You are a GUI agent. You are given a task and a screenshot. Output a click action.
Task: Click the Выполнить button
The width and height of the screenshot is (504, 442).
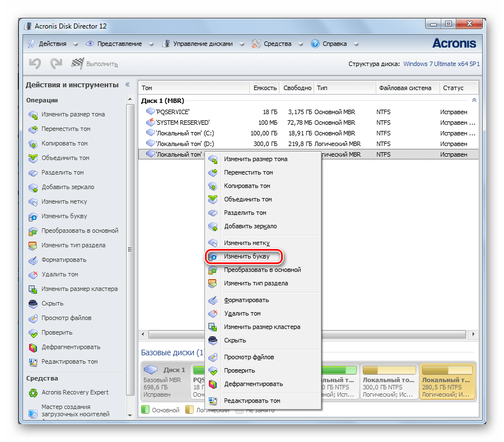(95, 64)
